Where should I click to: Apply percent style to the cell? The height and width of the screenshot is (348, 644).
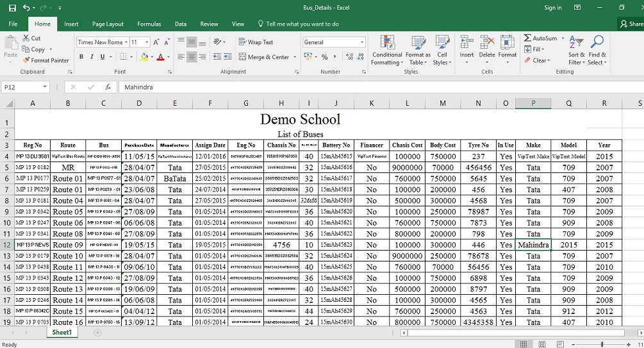pos(325,57)
